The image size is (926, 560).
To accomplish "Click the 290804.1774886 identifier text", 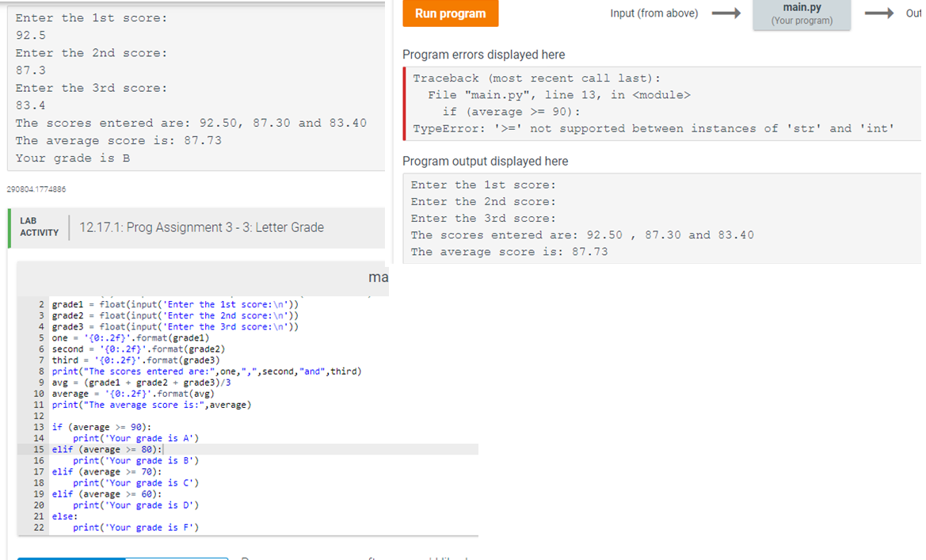I will pyautogui.click(x=36, y=189).
